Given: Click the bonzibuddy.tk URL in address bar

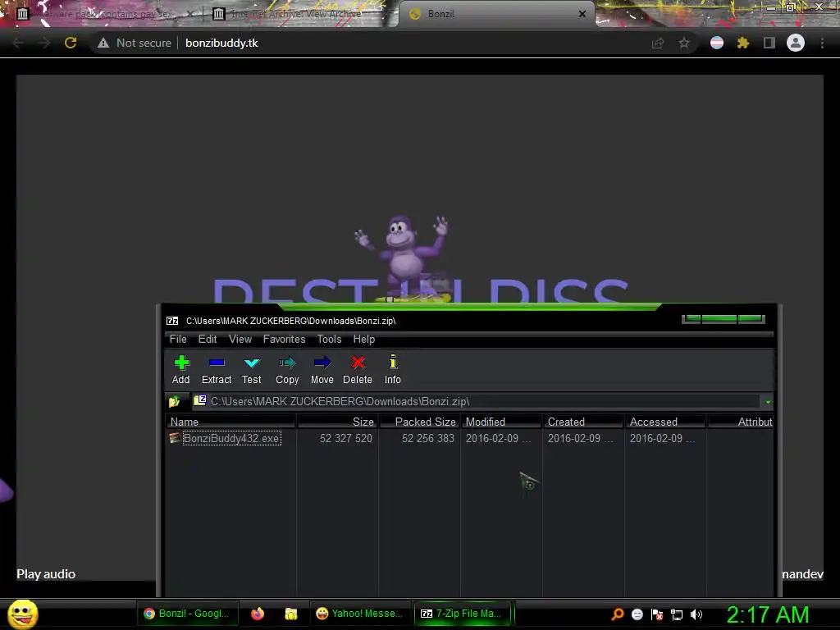Looking at the screenshot, I should pos(221,43).
